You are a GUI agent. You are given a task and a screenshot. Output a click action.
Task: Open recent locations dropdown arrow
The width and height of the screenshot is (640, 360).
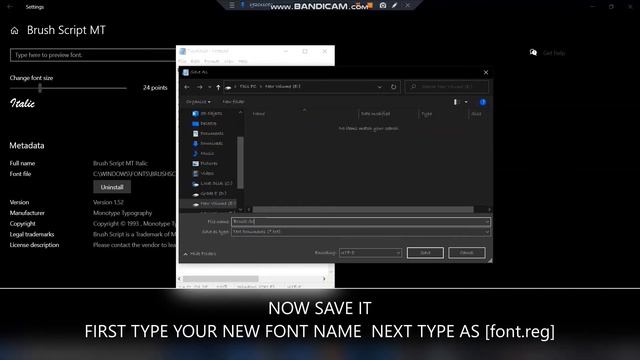tap(209, 87)
